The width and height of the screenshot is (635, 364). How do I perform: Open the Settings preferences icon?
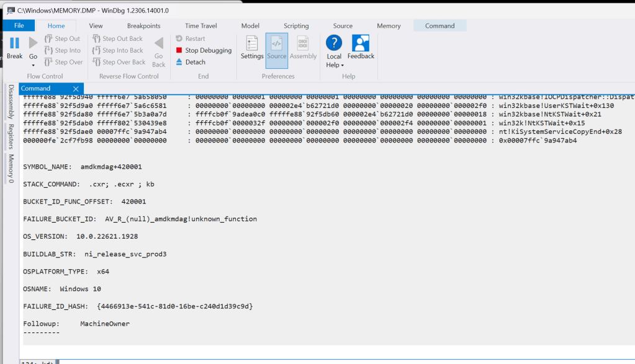point(252,43)
